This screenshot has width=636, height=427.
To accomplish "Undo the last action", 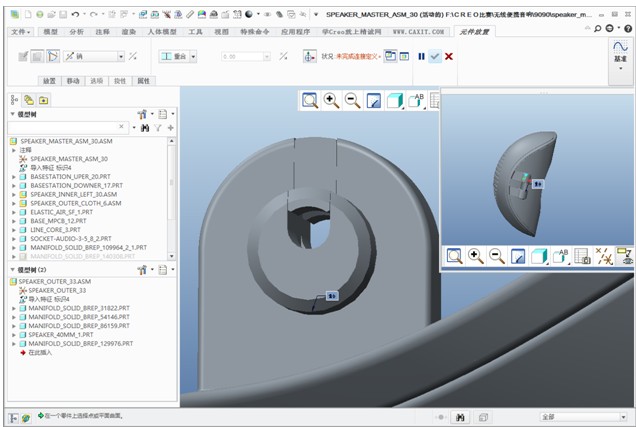I will (75, 15).
